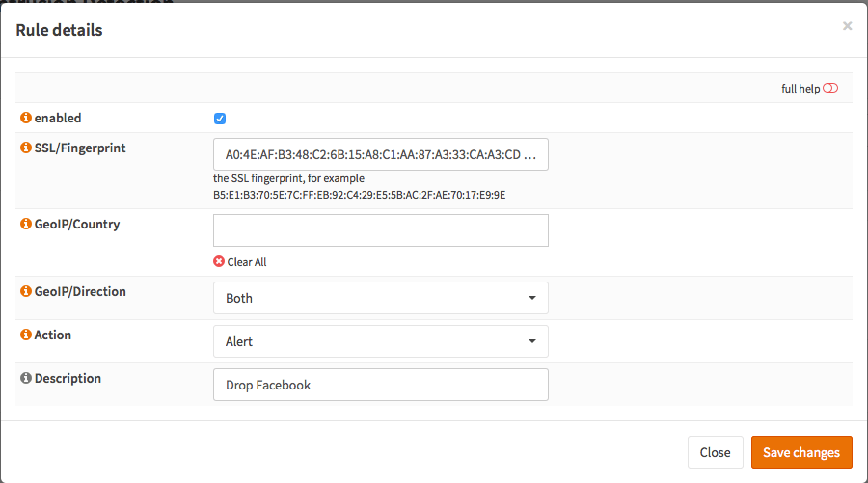Click into the empty GeoIP/Country field
868x483 pixels.
click(380, 230)
